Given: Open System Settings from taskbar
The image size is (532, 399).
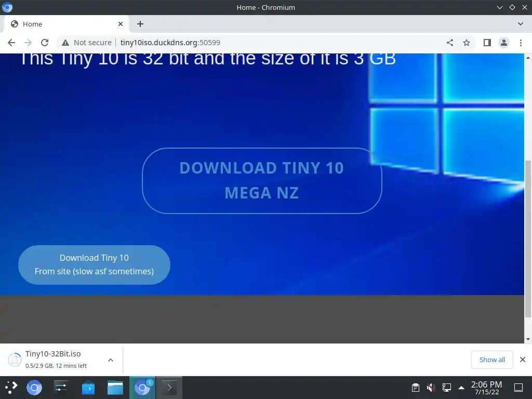Looking at the screenshot, I should [x=61, y=388].
